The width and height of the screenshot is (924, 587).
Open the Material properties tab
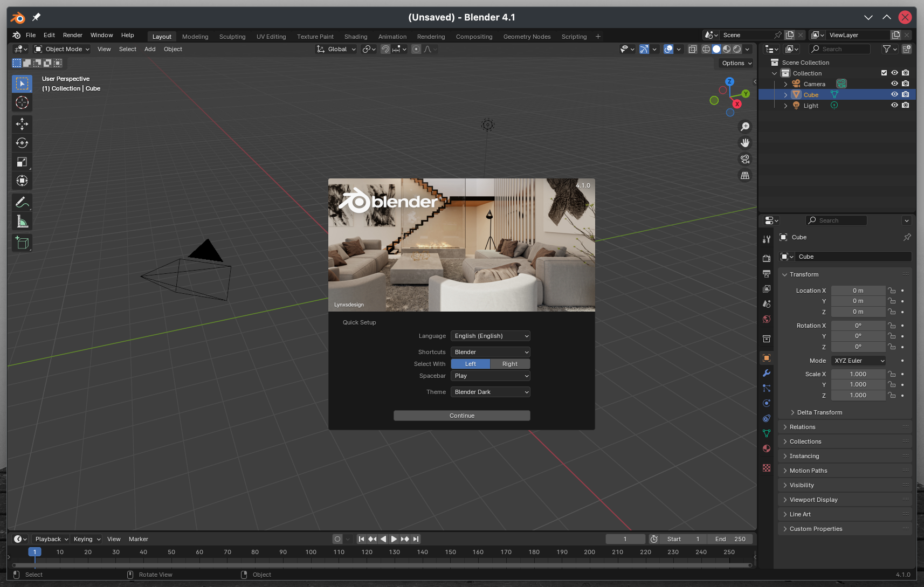[767, 448]
